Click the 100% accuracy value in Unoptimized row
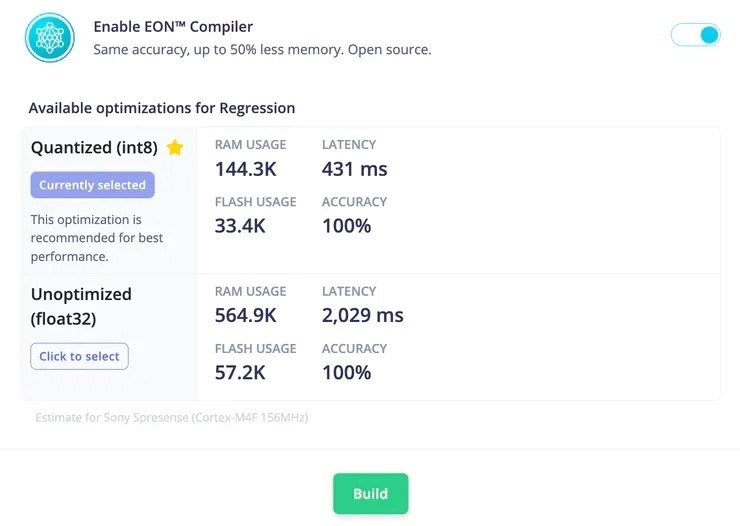This screenshot has width=740, height=526. [346, 373]
